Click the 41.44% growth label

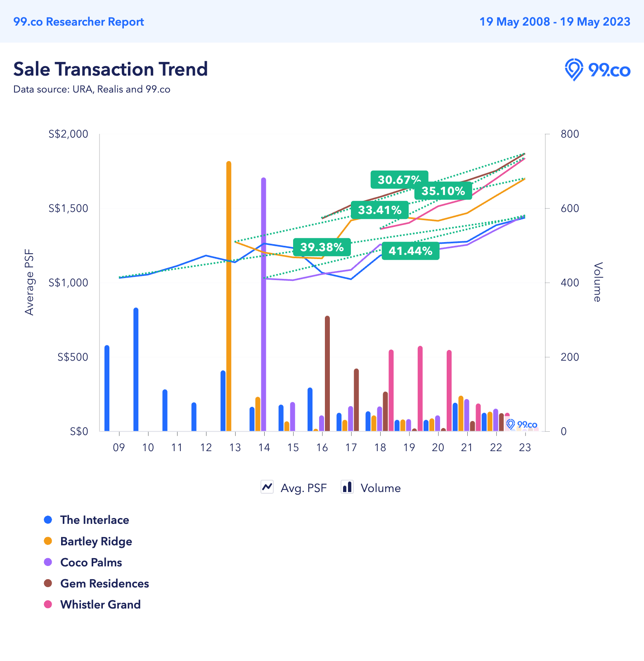click(410, 251)
